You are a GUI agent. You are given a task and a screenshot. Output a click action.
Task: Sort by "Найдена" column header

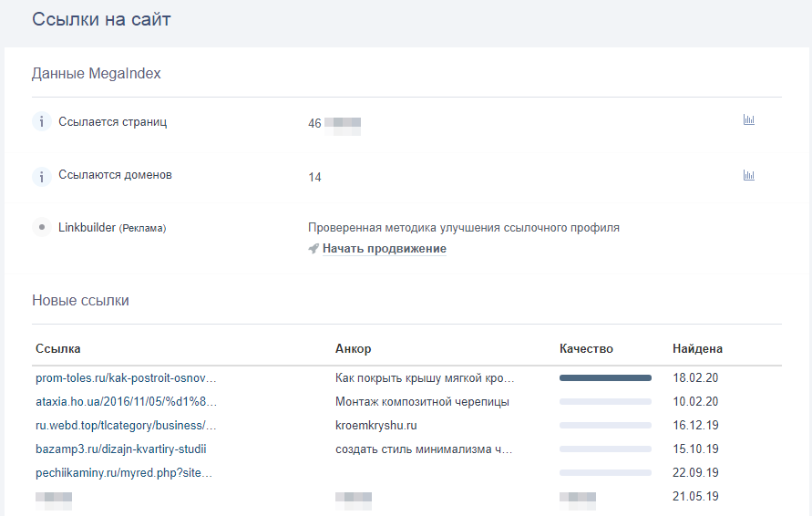(x=697, y=349)
